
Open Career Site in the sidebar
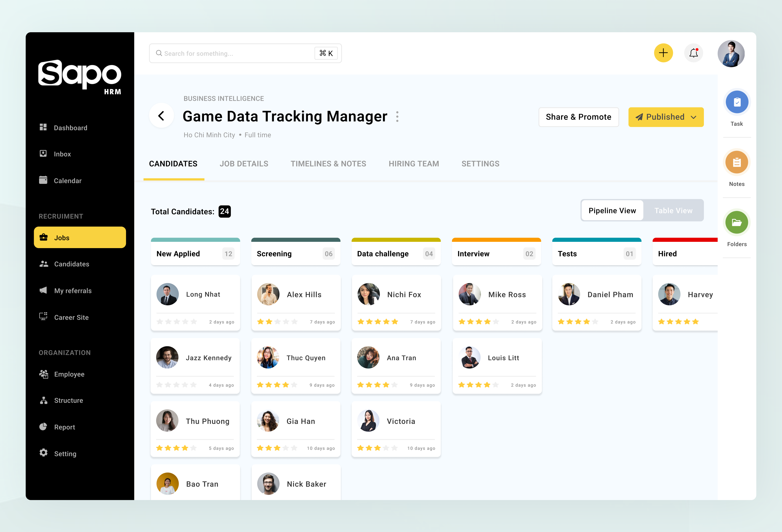[71, 317]
